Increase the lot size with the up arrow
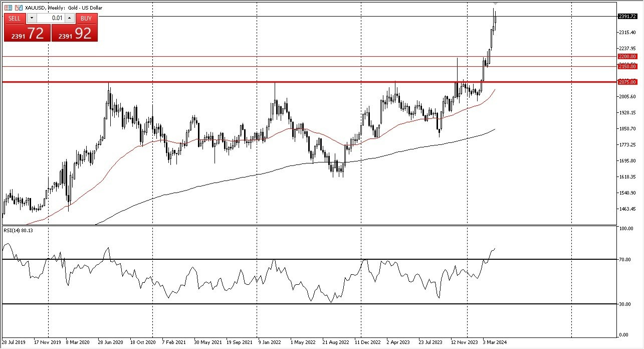The height and width of the screenshot is (349, 644). (69, 18)
